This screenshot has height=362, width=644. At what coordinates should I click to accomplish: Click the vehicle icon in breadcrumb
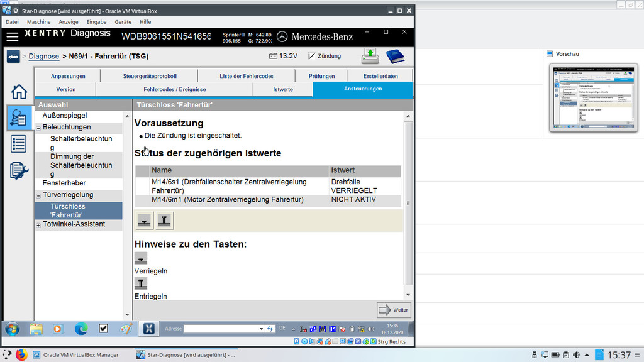coord(13,56)
